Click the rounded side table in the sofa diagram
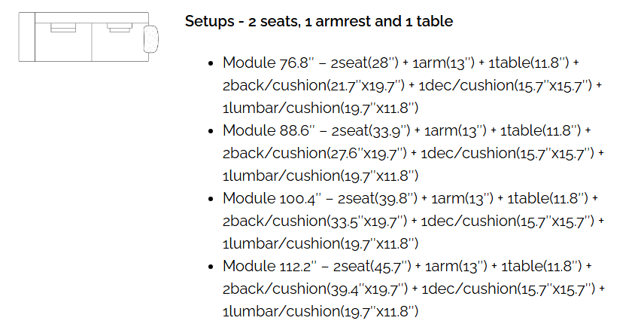 click(150, 39)
